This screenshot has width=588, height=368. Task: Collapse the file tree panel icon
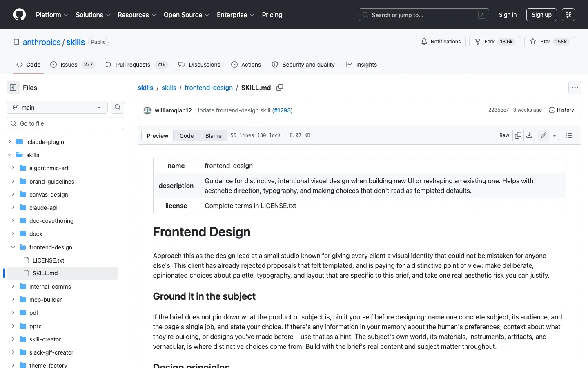(13, 88)
